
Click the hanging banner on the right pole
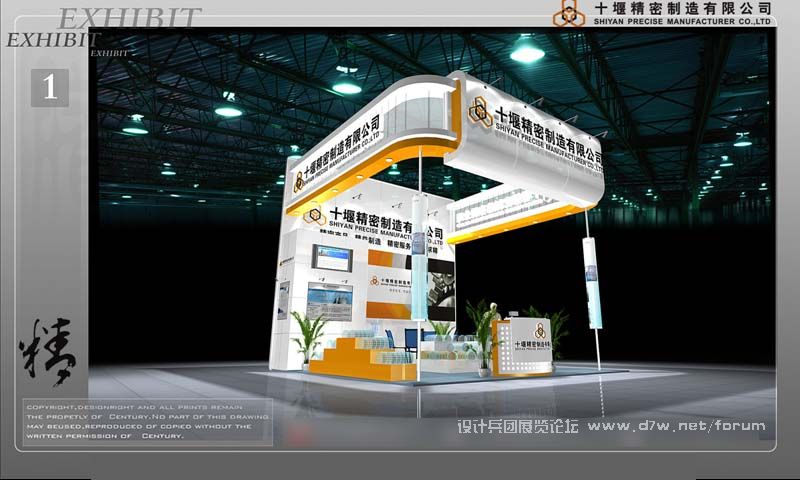(x=592, y=283)
